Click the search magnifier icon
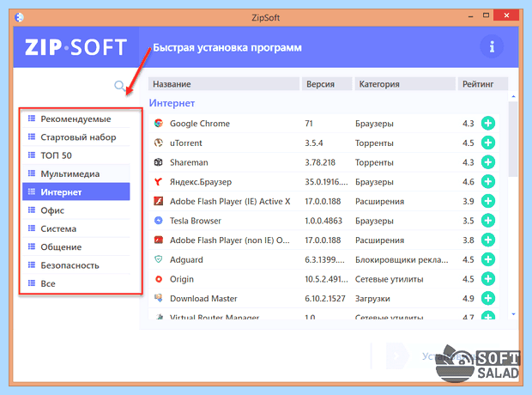 click(x=119, y=86)
